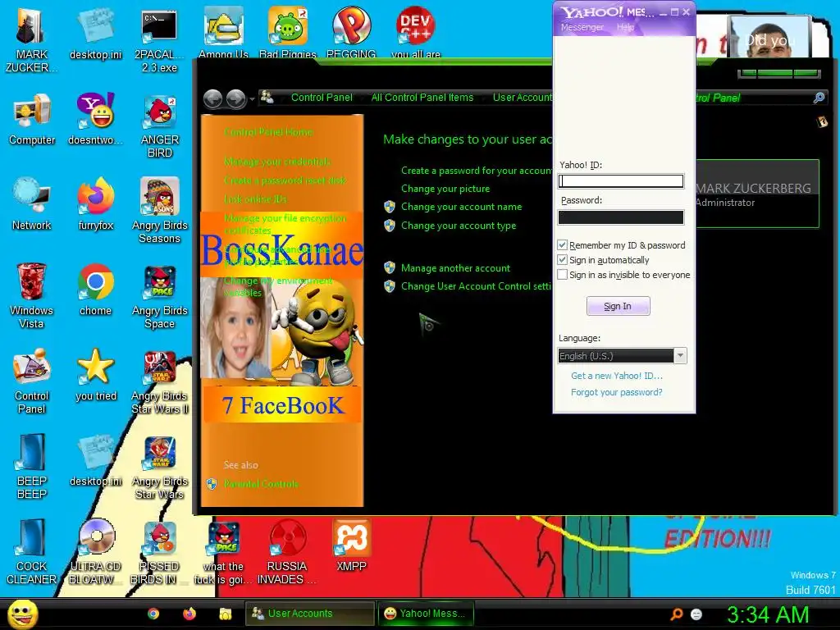Screen dimensions: 840x630
Task: Enable Sign in as invisible to everyone
Action: point(563,274)
